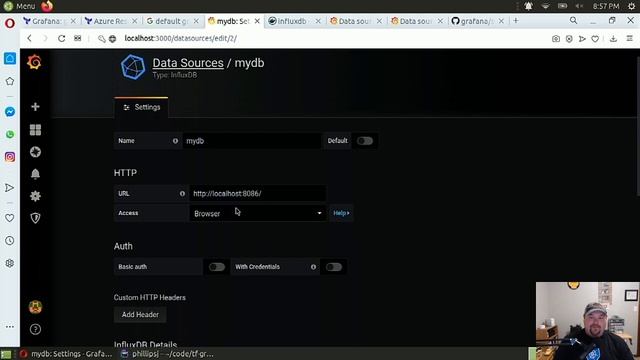
Task: Open the mydb Settings taskbar entry
Action: (x=67, y=354)
